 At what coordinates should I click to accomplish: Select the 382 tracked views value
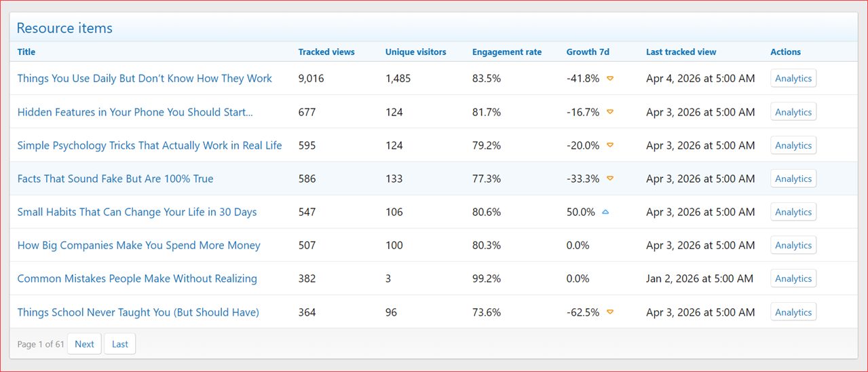(x=307, y=278)
